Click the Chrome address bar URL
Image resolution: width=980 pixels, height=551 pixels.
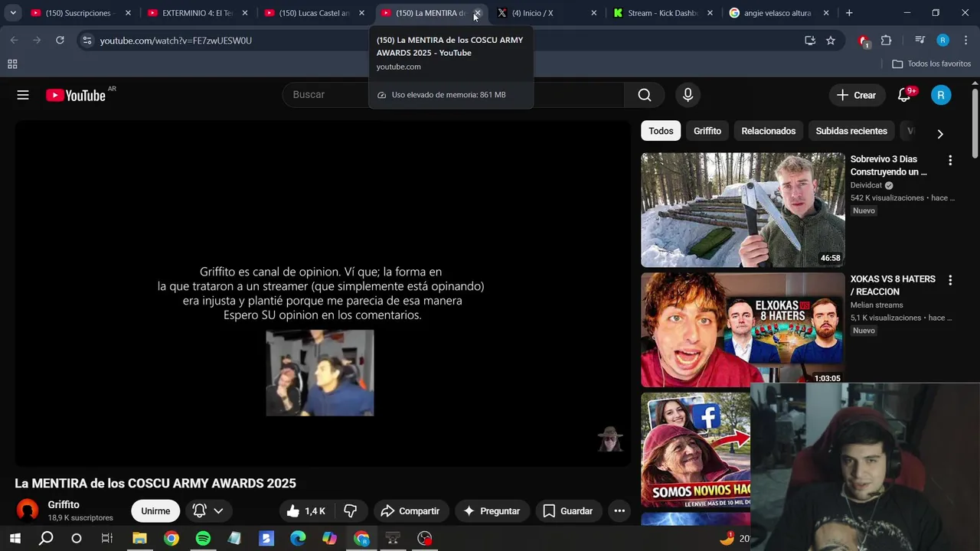pyautogui.click(x=175, y=41)
